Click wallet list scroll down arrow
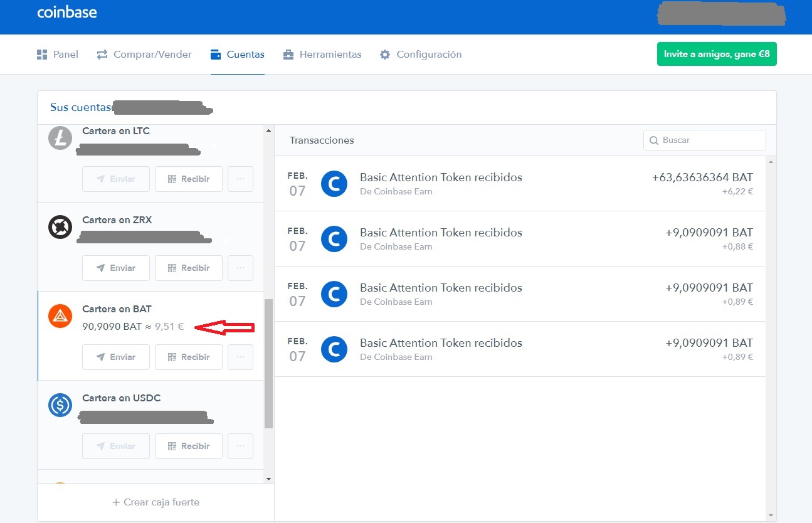The image size is (812, 523). point(269,479)
